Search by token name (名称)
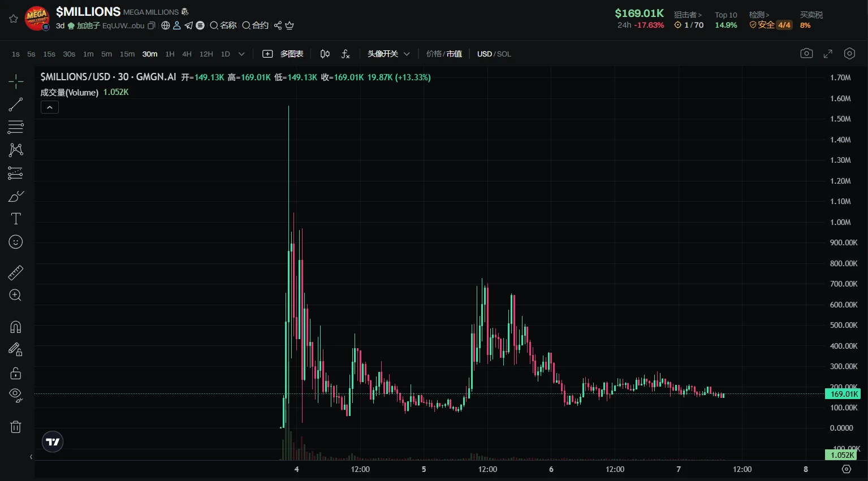The image size is (868, 481). [x=223, y=25]
